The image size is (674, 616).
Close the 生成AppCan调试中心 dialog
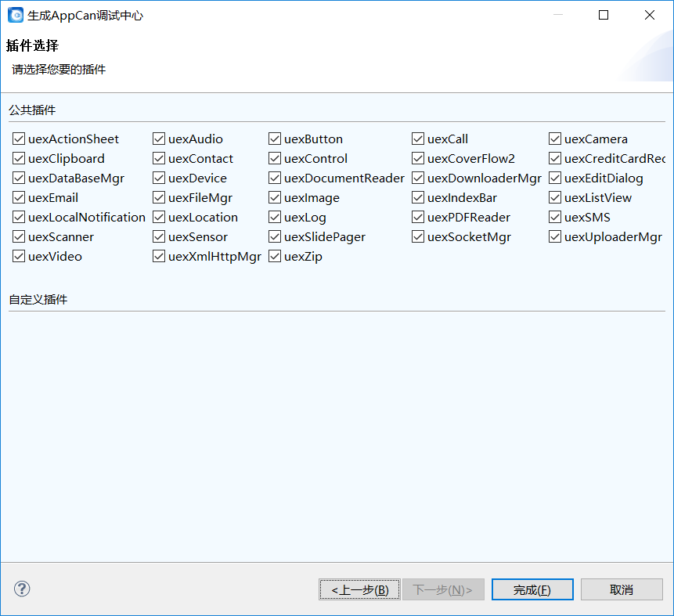(x=650, y=15)
